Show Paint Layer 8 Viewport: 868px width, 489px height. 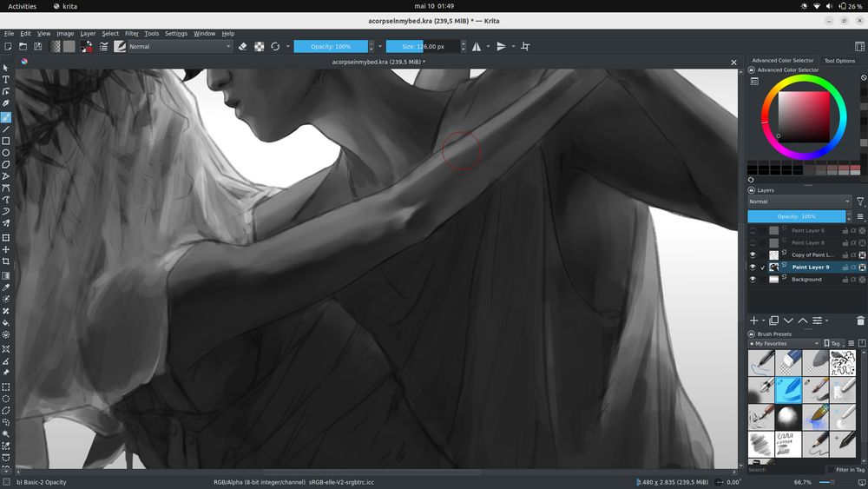click(753, 242)
